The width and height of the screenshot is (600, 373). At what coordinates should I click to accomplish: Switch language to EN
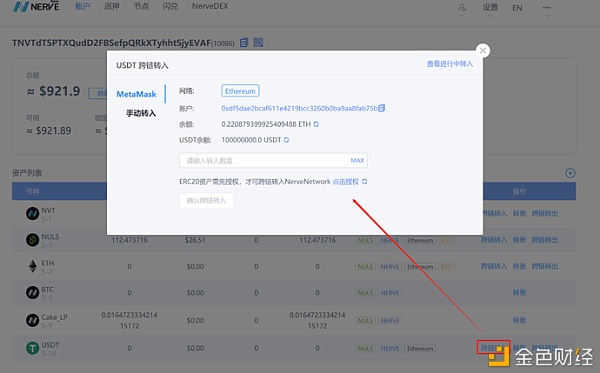coord(517,8)
